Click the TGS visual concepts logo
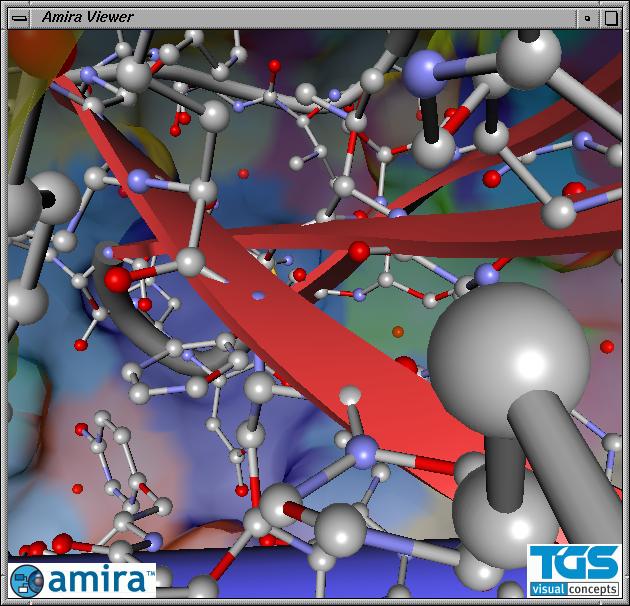The image size is (630, 606). (x=574, y=570)
